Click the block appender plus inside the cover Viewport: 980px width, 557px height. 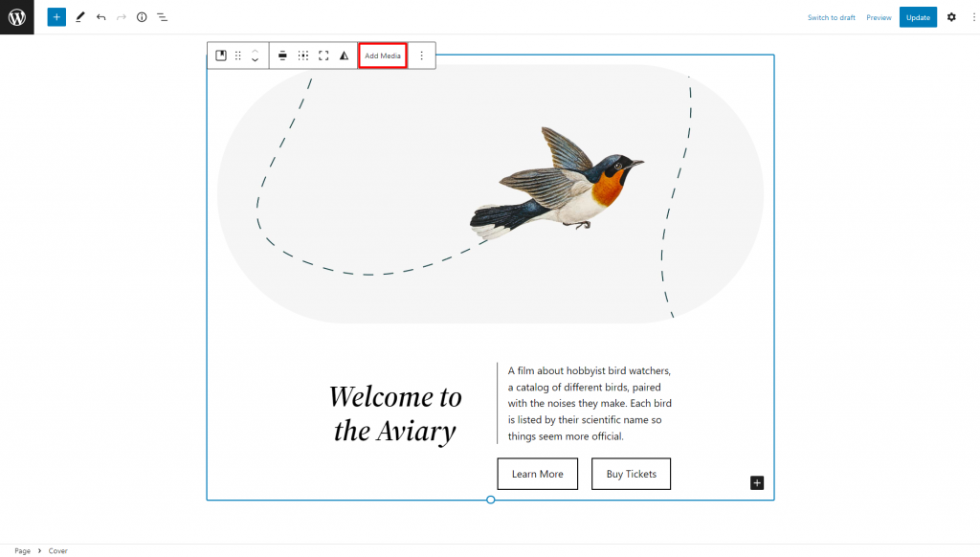756,482
